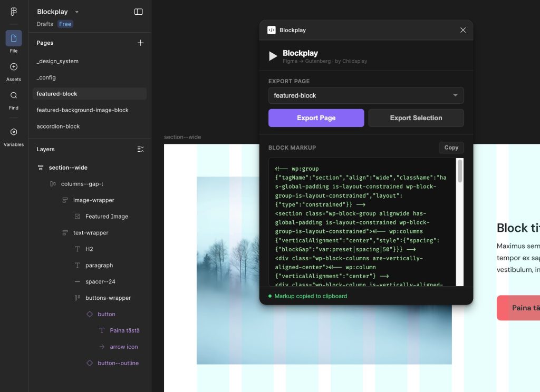Image resolution: width=540 pixels, height=392 pixels.
Task: Add a new page with plus icon
Action: [x=140, y=43]
